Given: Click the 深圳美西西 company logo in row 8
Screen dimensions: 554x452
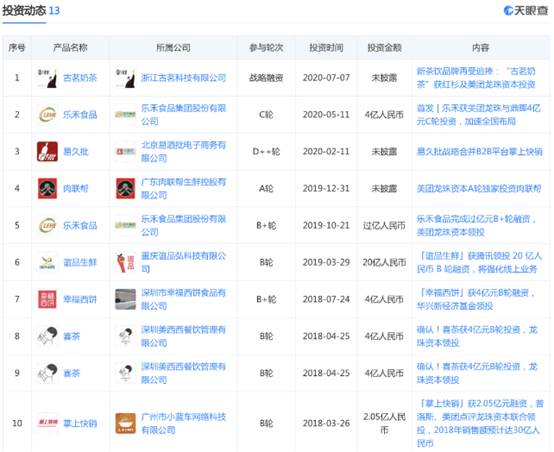Looking at the screenshot, I should pos(125,336).
